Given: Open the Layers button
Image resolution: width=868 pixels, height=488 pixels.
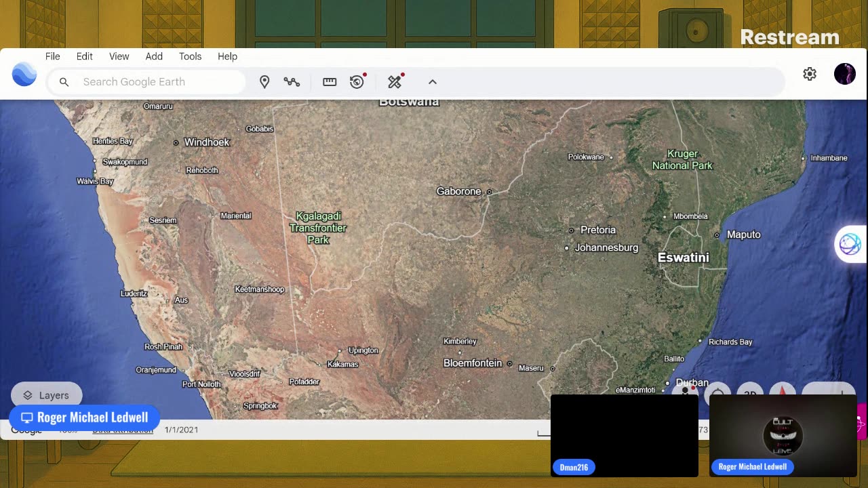Looking at the screenshot, I should (x=46, y=395).
